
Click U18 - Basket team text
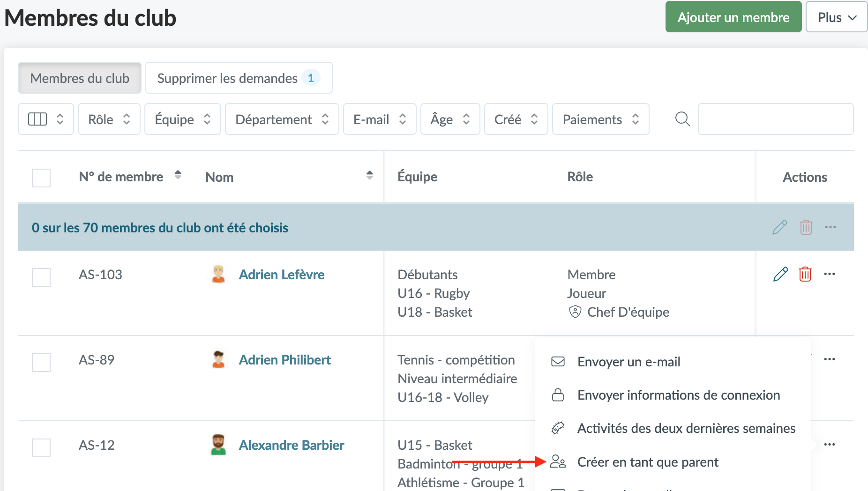(435, 312)
